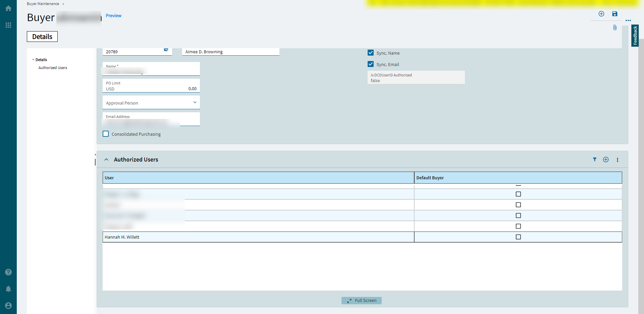Add a new authorized user

point(606,160)
